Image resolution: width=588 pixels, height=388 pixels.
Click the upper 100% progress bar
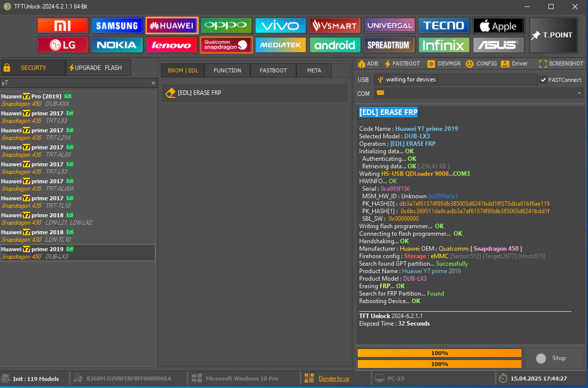tap(440, 353)
